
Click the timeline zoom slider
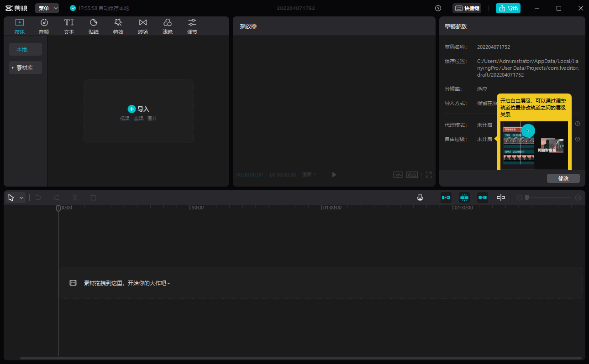548,198
